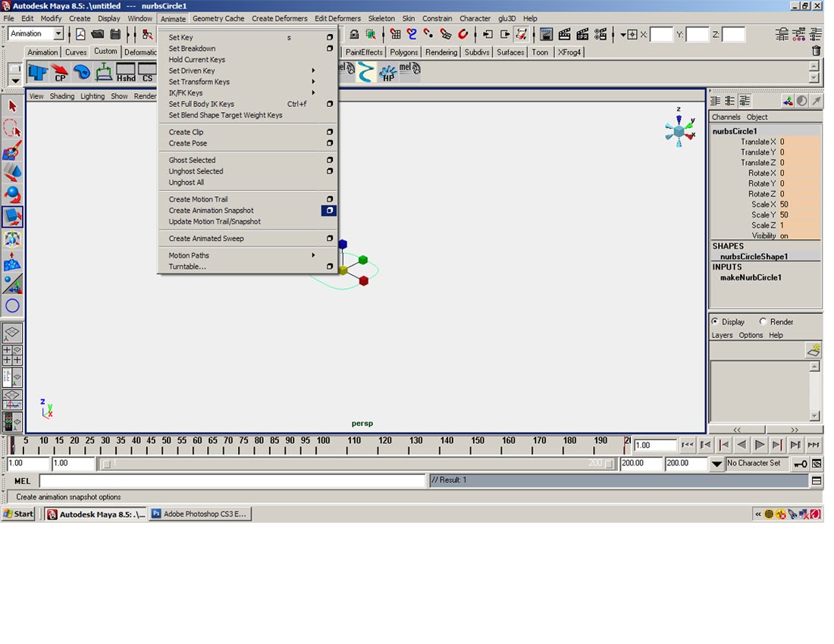Open Ghost Selected options box
Viewport: 834px width, 644px height.
point(330,160)
